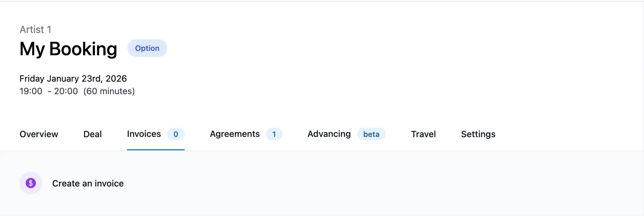Click the Friday January 23rd date text
This screenshot has height=216, width=644.
[73, 78]
